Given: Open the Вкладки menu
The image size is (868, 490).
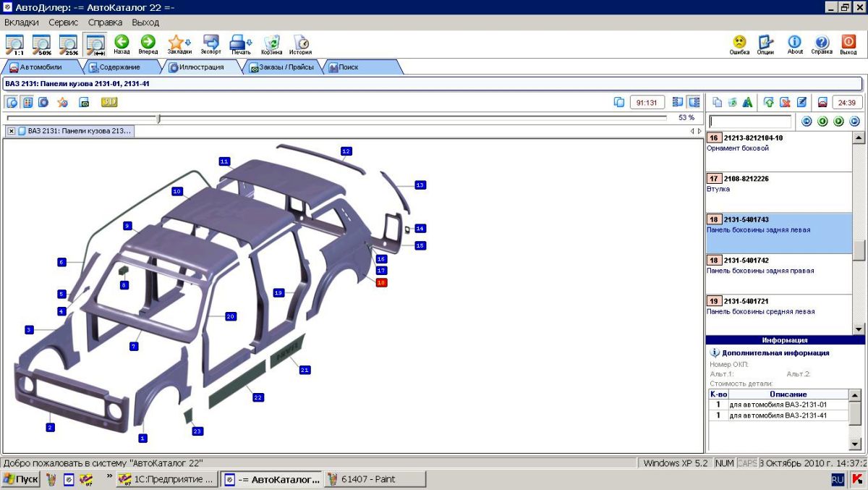Looking at the screenshot, I should point(22,22).
